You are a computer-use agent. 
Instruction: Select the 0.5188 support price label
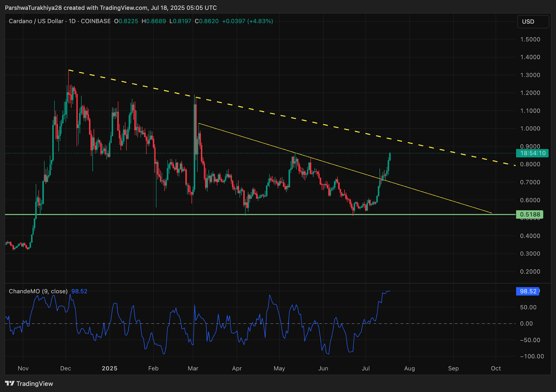[530, 215]
